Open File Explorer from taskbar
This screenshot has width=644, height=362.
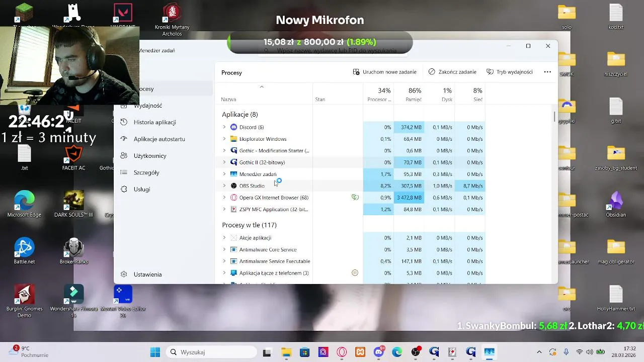pyautogui.click(x=286, y=352)
